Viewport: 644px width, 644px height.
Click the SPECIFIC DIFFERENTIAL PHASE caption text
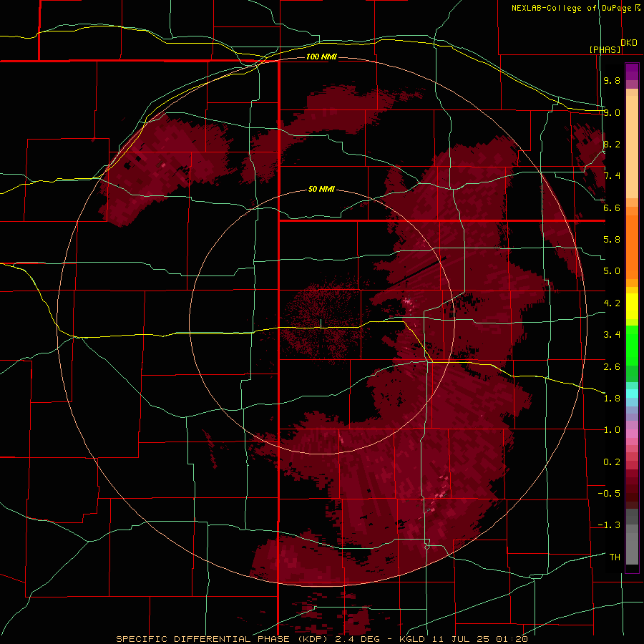click(x=203, y=639)
